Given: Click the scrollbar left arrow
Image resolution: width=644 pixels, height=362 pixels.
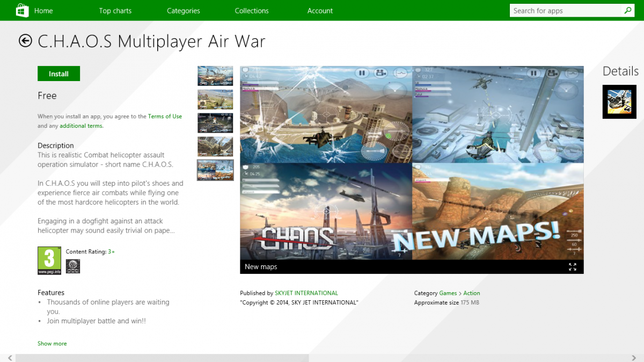Looking at the screenshot, I should [10, 358].
